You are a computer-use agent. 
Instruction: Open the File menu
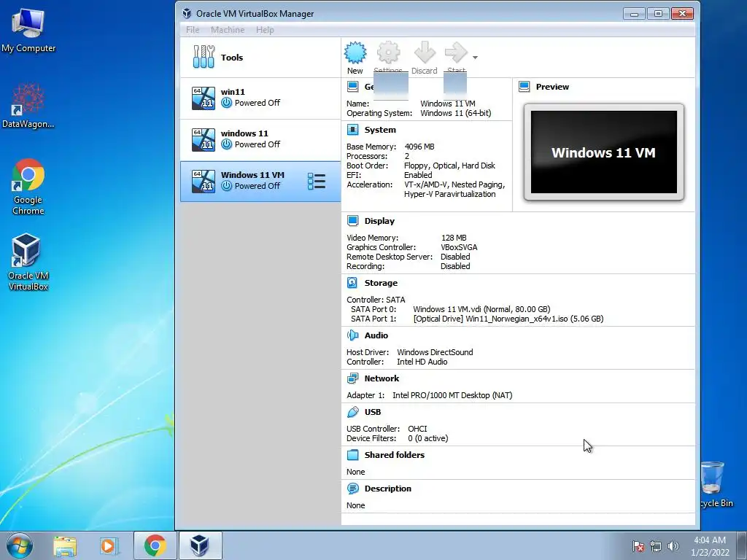coord(193,30)
